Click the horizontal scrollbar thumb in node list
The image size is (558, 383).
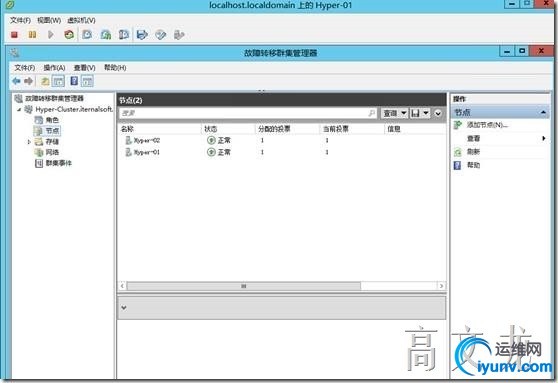(244, 286)
